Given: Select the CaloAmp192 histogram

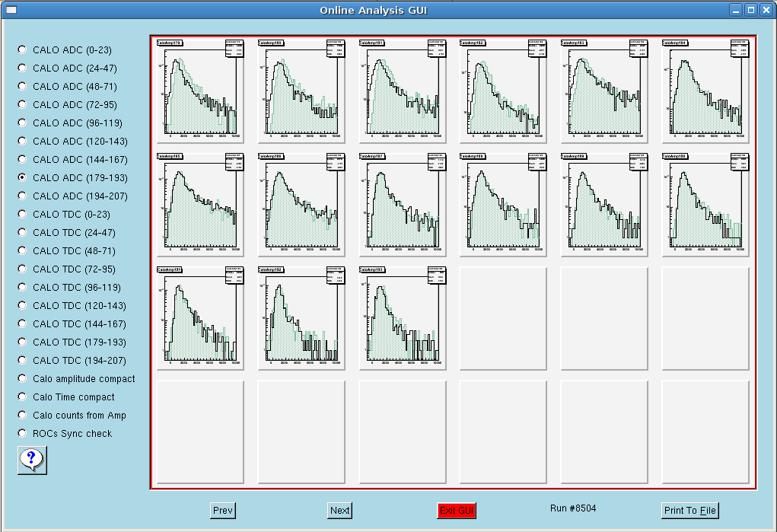Looking at the screenshot, I should coord(301,318).
